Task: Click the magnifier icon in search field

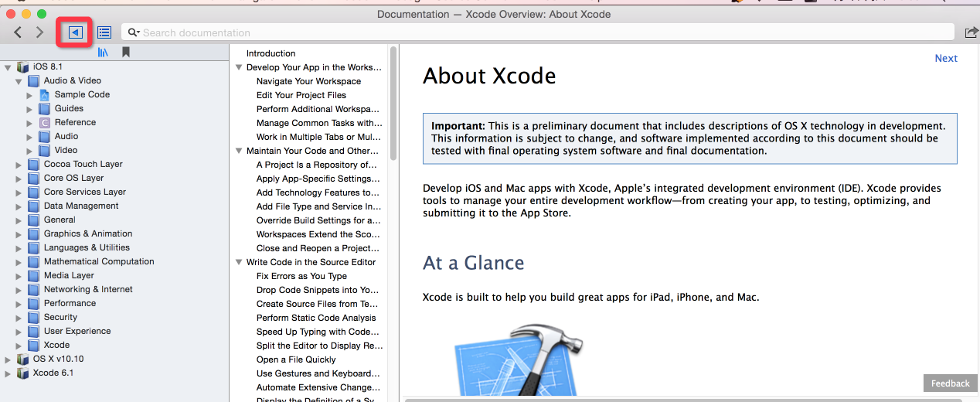Action: coord(133,32)
